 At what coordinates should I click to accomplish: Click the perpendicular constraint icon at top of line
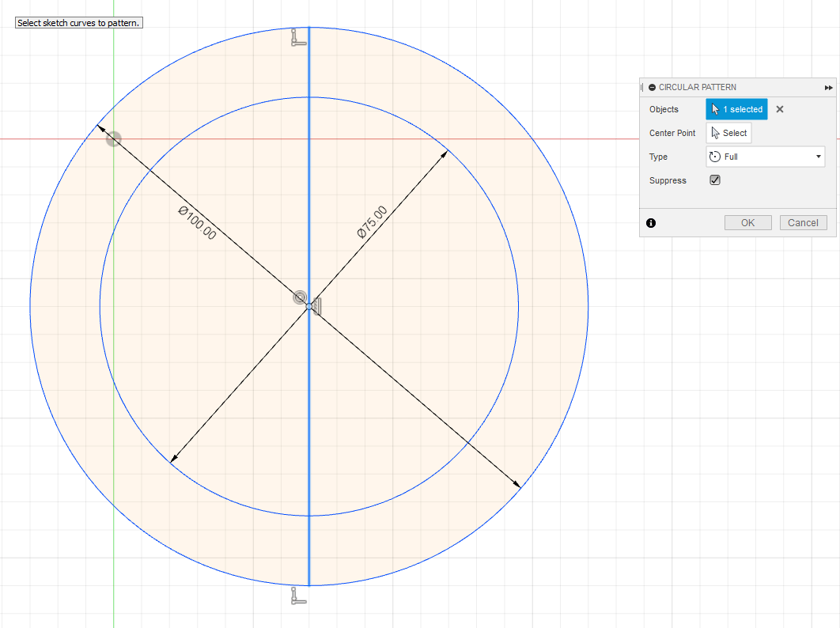(298, 37)
